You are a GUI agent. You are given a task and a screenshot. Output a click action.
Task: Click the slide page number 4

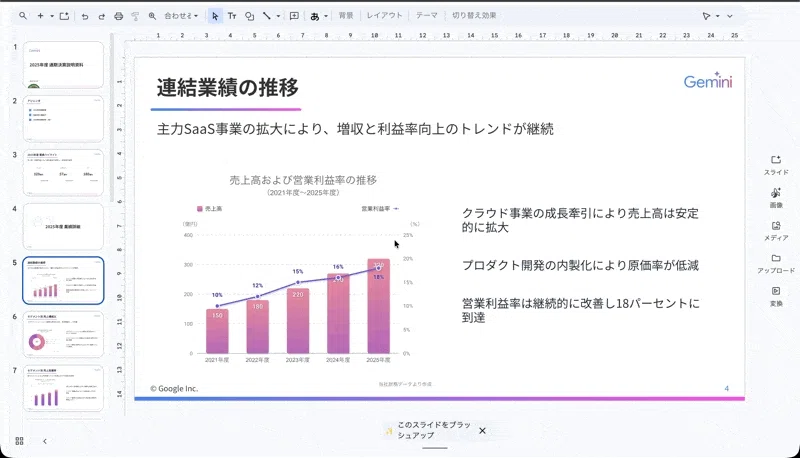727,388
